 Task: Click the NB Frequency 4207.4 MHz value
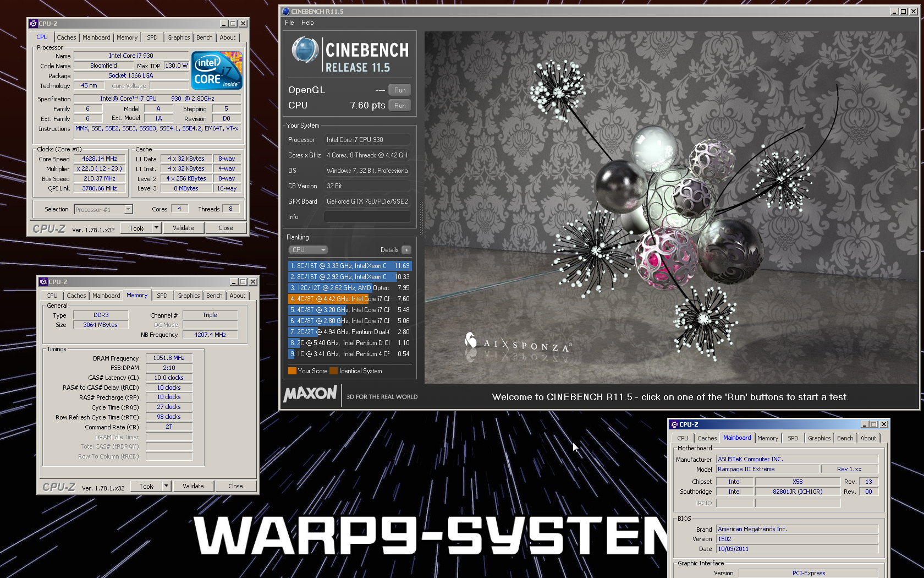point(210,335)
